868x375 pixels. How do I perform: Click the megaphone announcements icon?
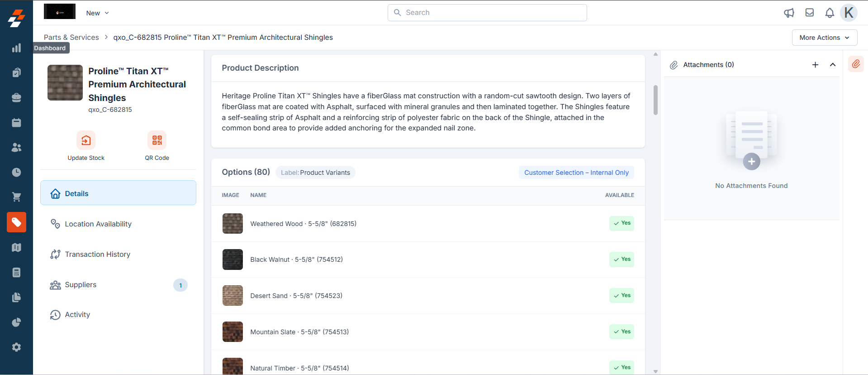click(x=789, y=13)
